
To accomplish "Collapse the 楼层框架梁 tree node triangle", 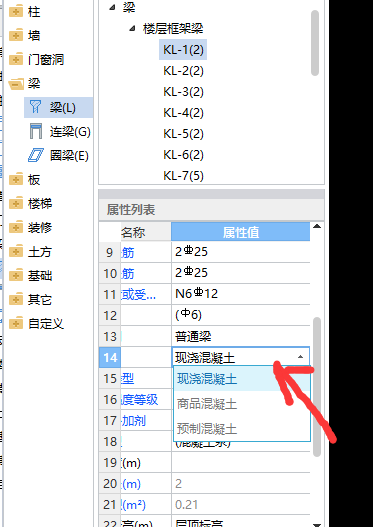I will 132,29.
